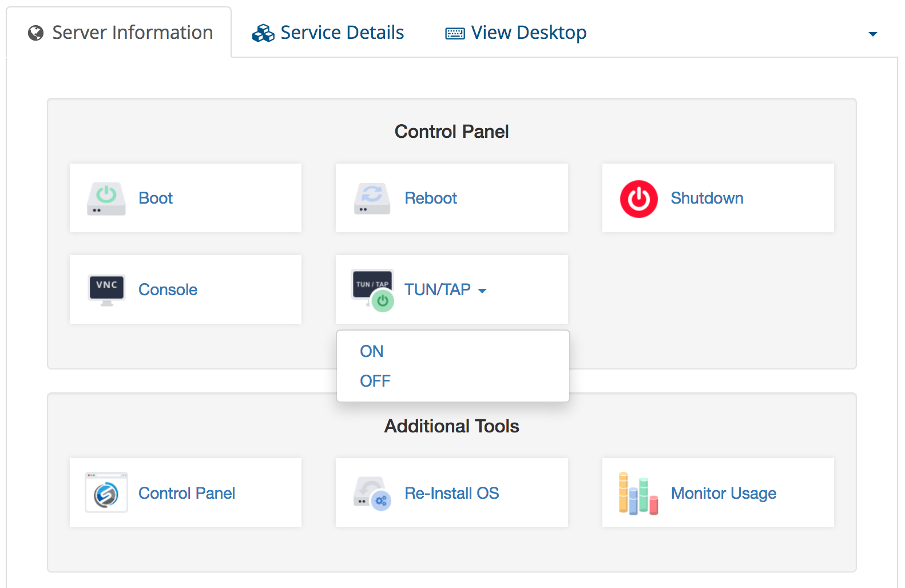This screenshot has height=588, width=905.
Task: Click the keyboard icon beside View Desktop
Action: (455, 34)
